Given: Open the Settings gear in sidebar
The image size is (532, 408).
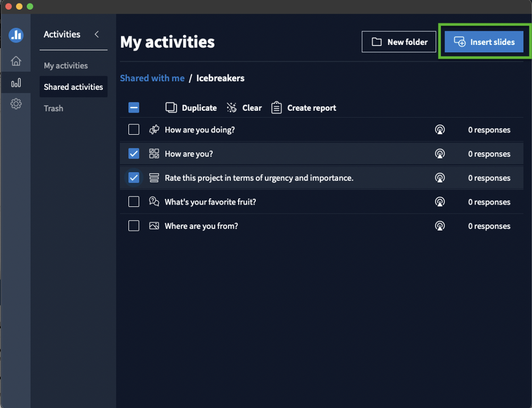Looking at the screenshot, I should (15, 104).
